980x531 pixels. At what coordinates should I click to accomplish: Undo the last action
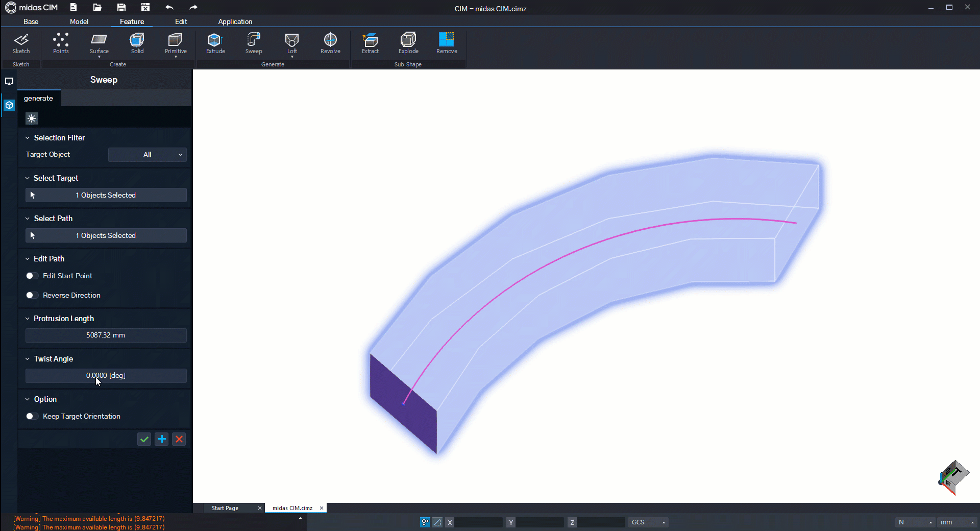[x=169, y=7]
